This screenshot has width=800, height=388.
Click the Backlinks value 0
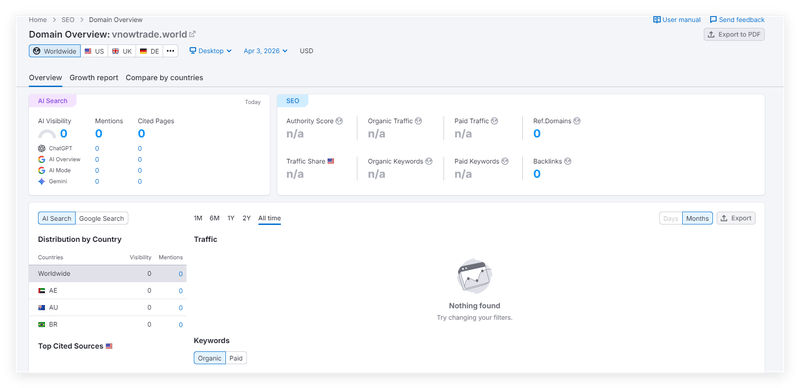click(x=537, y=174)
